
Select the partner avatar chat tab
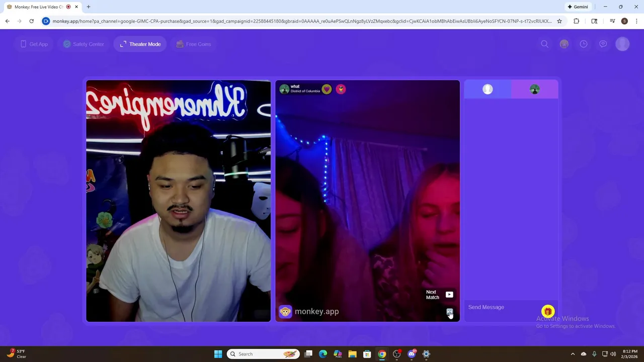pos(535,89)
